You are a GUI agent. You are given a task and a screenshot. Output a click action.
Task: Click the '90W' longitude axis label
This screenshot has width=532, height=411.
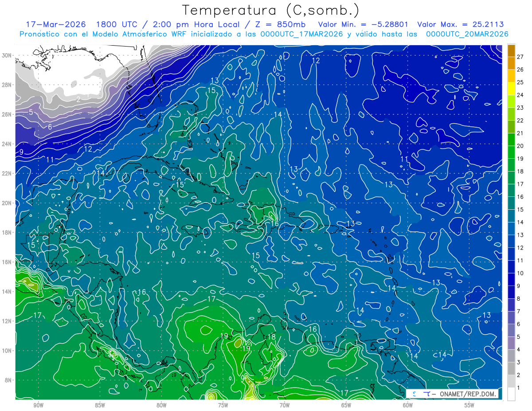38,405
